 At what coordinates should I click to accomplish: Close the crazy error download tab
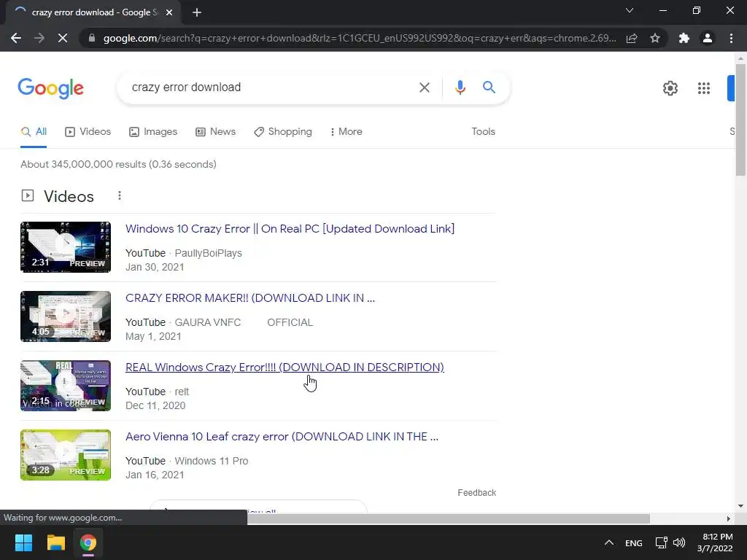pyautogui.click(x=169, y=12)
